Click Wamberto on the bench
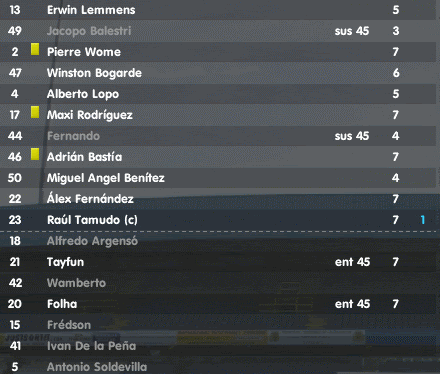Image resolution: width=440 pixels, height=374 pixels. pyautogui.click(x=76, y=283)
